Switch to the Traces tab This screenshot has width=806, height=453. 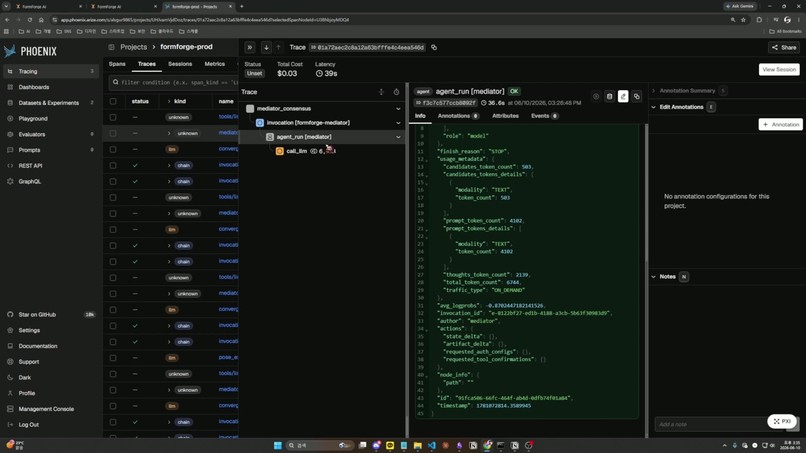click(x=146, y=64)
